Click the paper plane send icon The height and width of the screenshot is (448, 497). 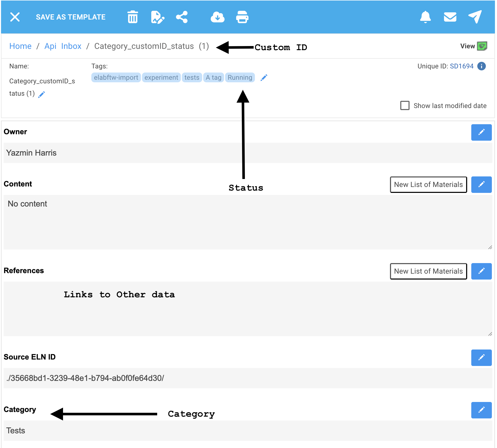[475, 17]
